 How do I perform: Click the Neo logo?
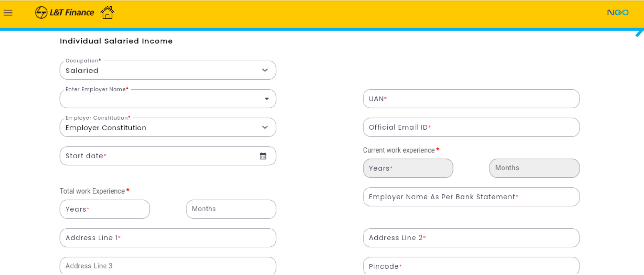click(x=617, y=12)
